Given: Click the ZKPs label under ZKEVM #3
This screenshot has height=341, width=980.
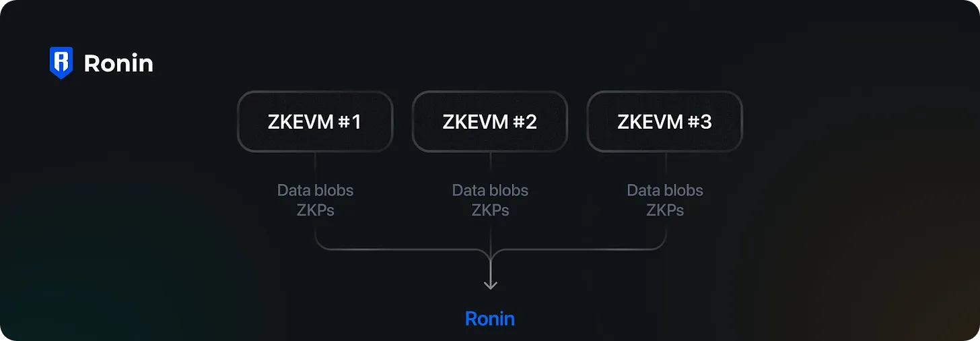Looking at the screenshot, I should pyautogui.click(x=665, y=210).
